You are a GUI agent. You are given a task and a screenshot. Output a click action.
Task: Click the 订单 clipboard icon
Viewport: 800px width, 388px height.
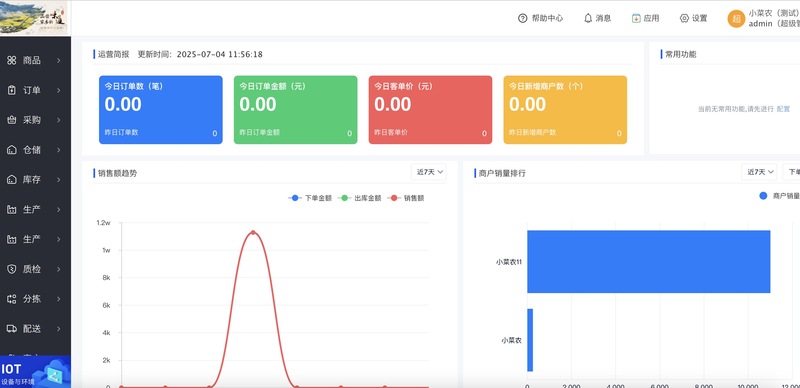tap(12, 90)
